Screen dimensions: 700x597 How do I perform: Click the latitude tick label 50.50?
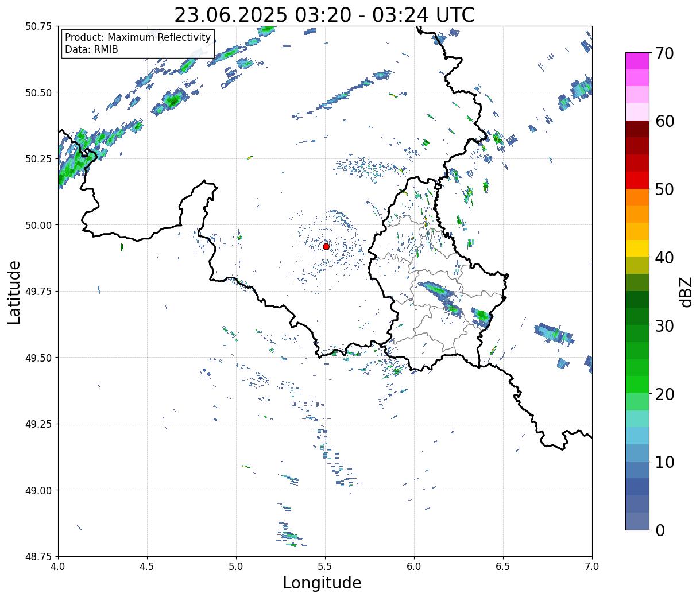38,92
